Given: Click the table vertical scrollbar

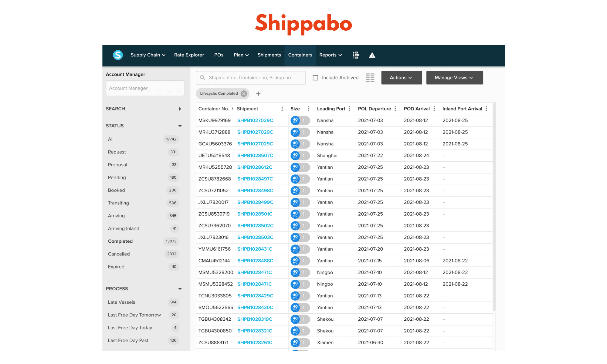Looking at the screenshot, I should coord(494,206).
